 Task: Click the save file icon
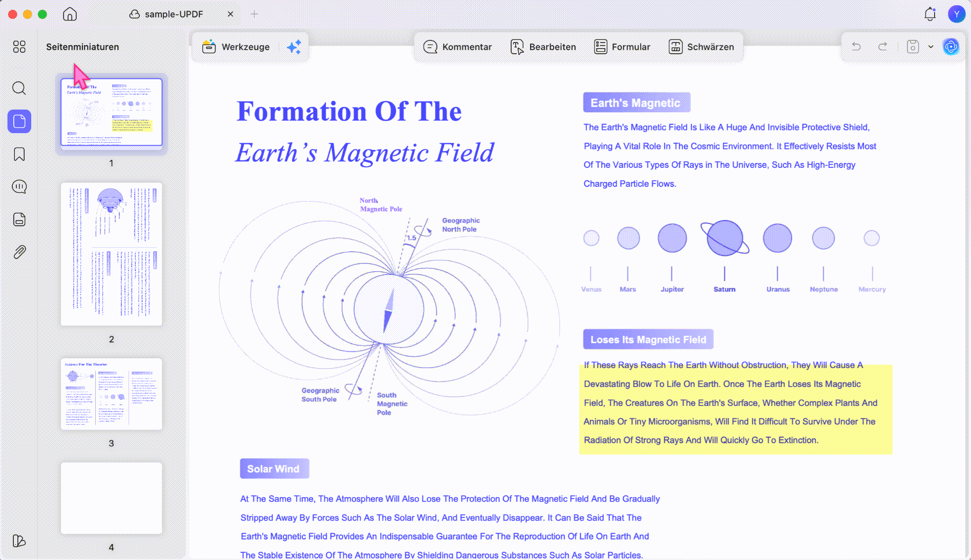click(x=913, y=47)
